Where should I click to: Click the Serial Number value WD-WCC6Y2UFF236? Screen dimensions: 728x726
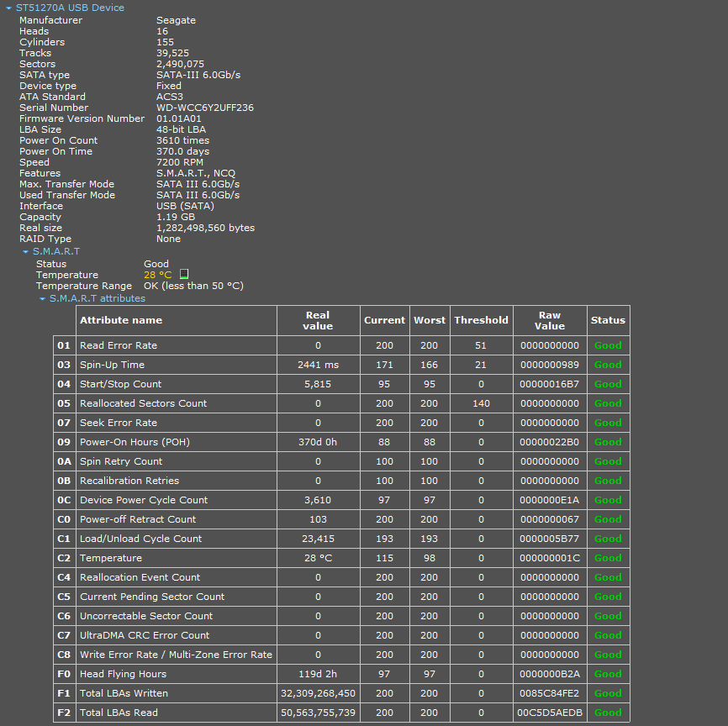coord(205,108)
